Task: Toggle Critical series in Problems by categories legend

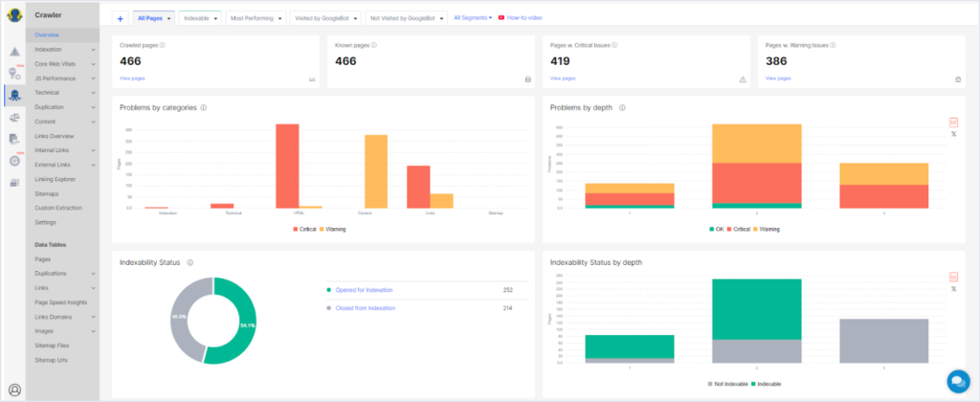Action: (x=304, y=230)
